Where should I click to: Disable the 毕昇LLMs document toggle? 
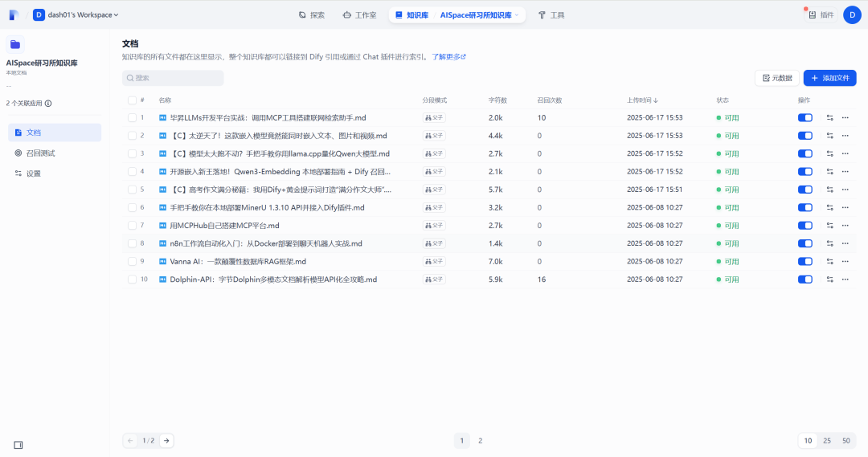click(x=805, y=118)
